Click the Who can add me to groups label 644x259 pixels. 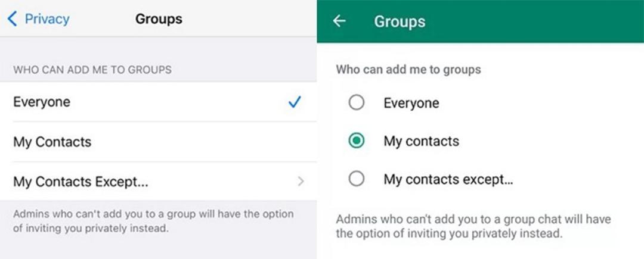(x=408, y=69)
